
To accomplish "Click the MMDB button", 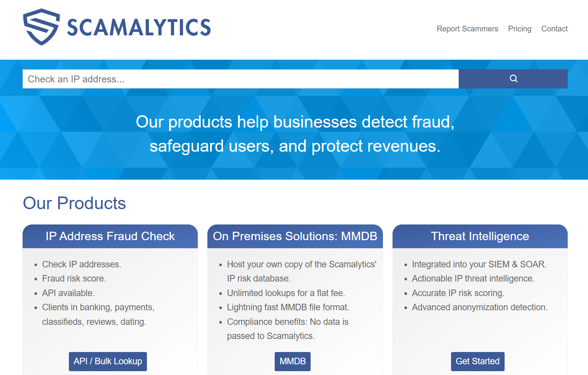I will click(292, 361).
